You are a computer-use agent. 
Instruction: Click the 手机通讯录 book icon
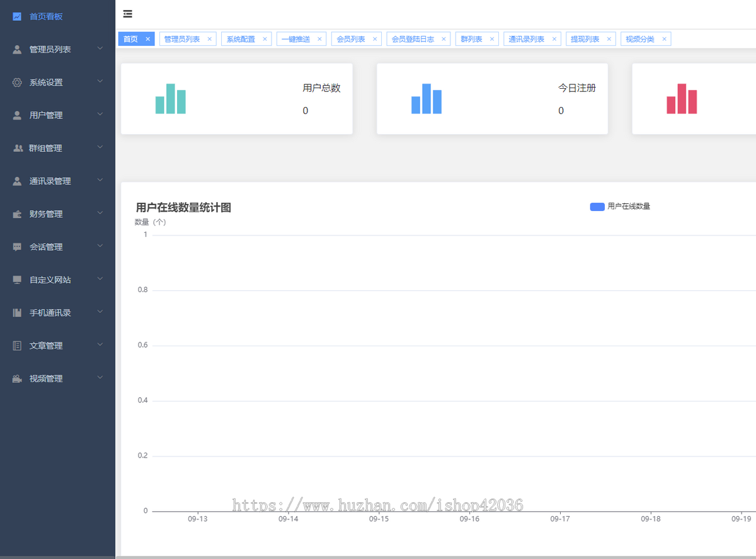pyautogui.click(x=17, y=312)
